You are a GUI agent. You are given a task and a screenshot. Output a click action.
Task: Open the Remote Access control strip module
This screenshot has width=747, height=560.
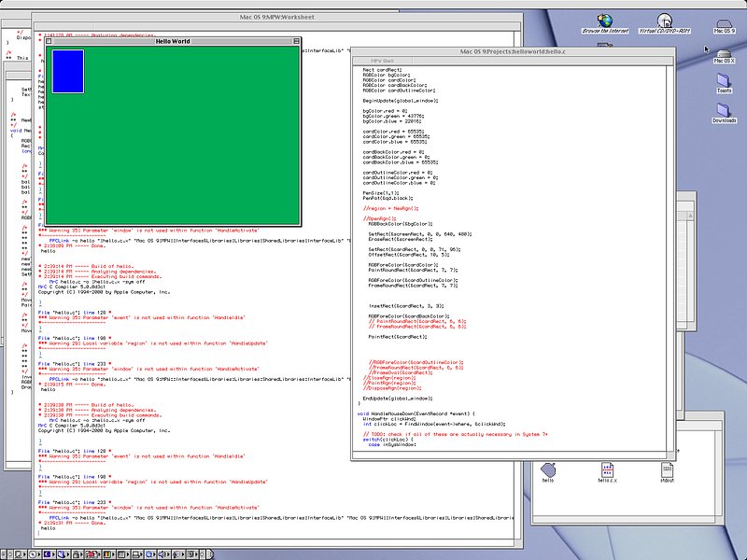pyautogui.click(x=150, y=554)
